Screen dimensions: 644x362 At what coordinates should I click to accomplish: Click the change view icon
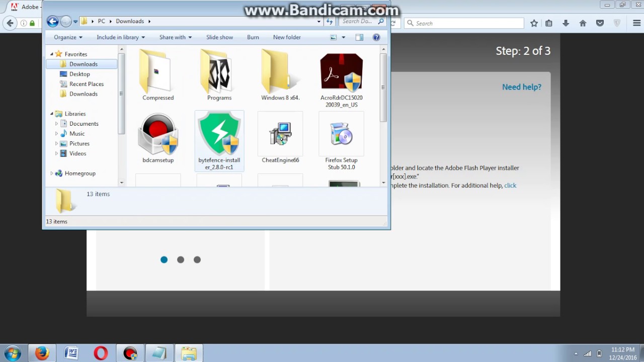[333, 37]
